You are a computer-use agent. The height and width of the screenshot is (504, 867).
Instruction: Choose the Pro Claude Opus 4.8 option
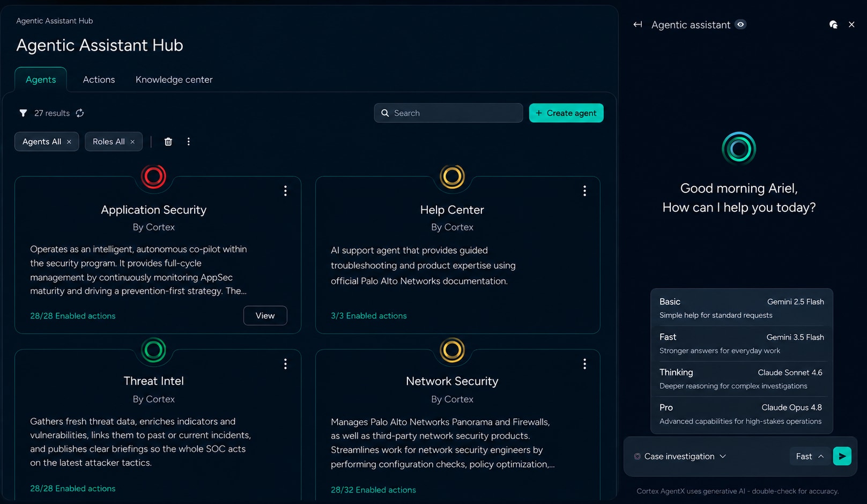pos(742,414)
